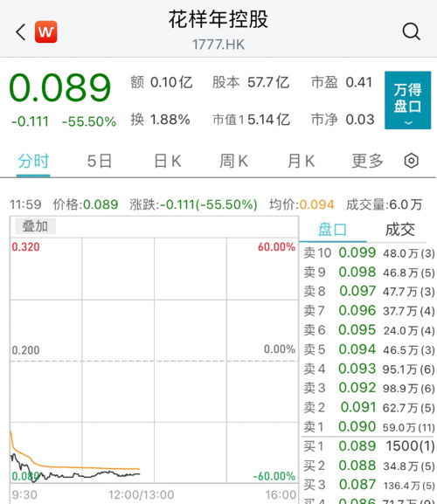Open search with the magnifier icon
This screenshot has height=504, width=437.
(412, 31)
